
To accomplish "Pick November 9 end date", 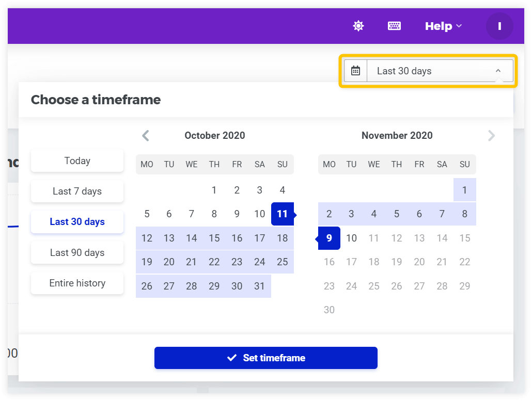I will [329, 238].
